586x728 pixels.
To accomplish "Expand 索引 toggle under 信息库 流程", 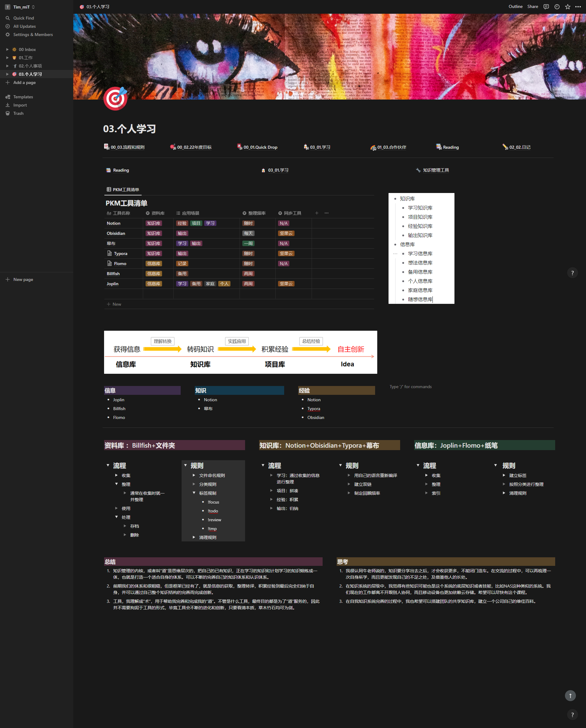I will tap(427, 493).
